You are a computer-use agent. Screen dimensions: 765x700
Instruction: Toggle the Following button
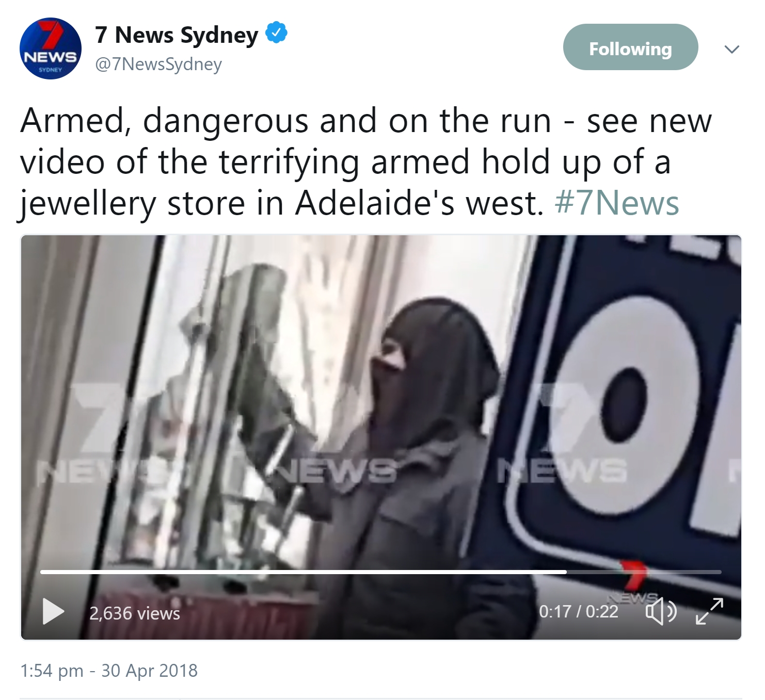(x=630, y=47)
